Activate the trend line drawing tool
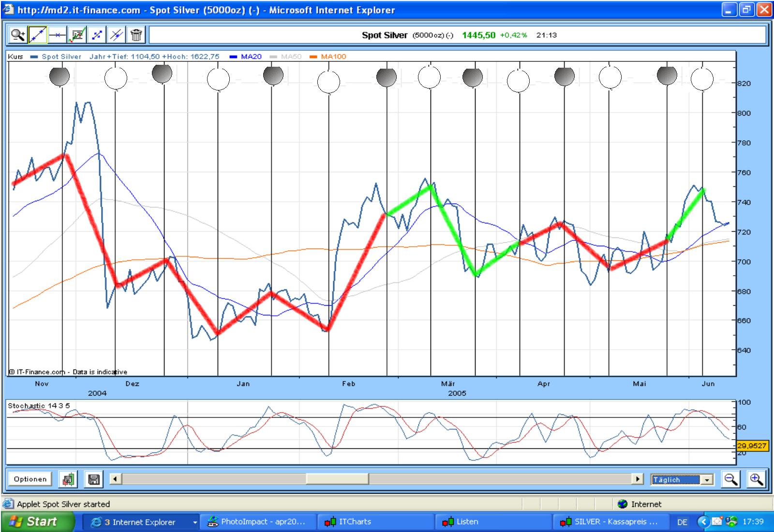The width and height of the screenshot is (774, 532). (x=38, y=35)
